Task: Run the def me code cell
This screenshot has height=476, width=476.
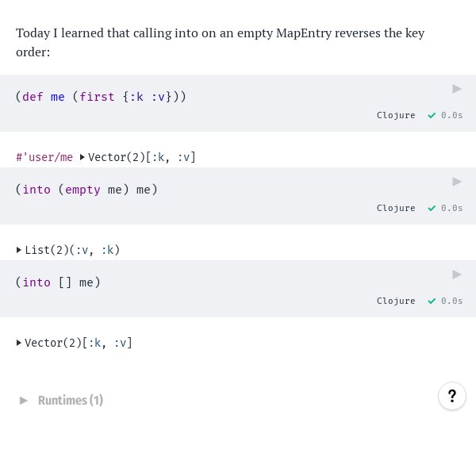Action: pos(457,89)
